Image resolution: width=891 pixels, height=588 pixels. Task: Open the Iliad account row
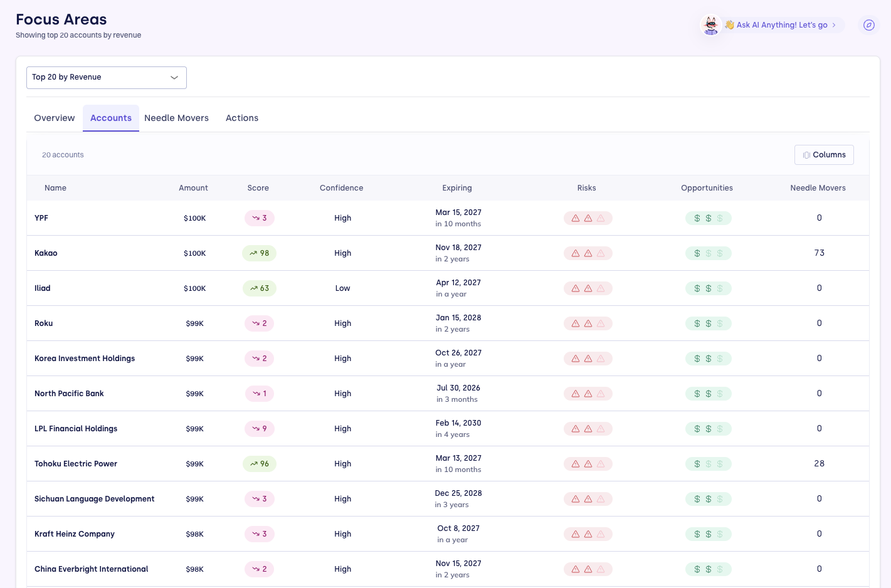pyautogui.click(x=448, y=288)
